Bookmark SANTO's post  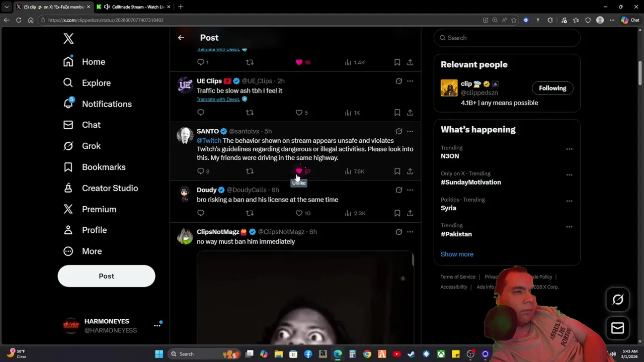(x=397, y=171)
